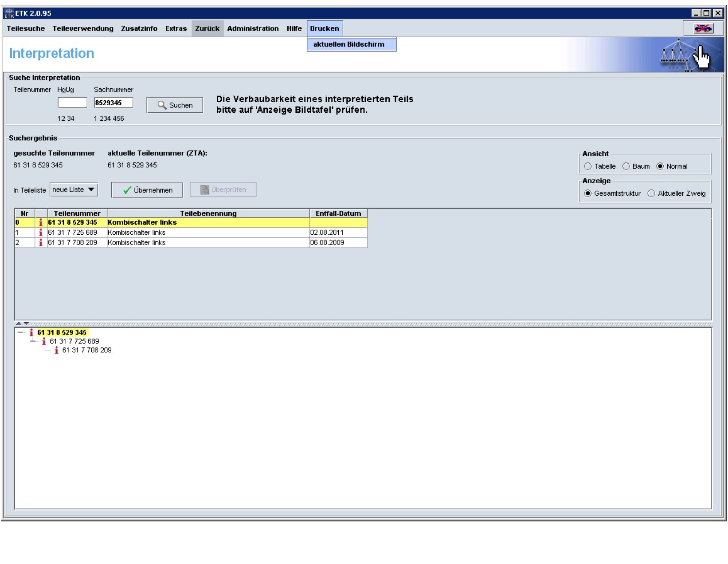Screen dimensions: 728x564
Task: Click the English flag language icon
Action: coord(703,28)
